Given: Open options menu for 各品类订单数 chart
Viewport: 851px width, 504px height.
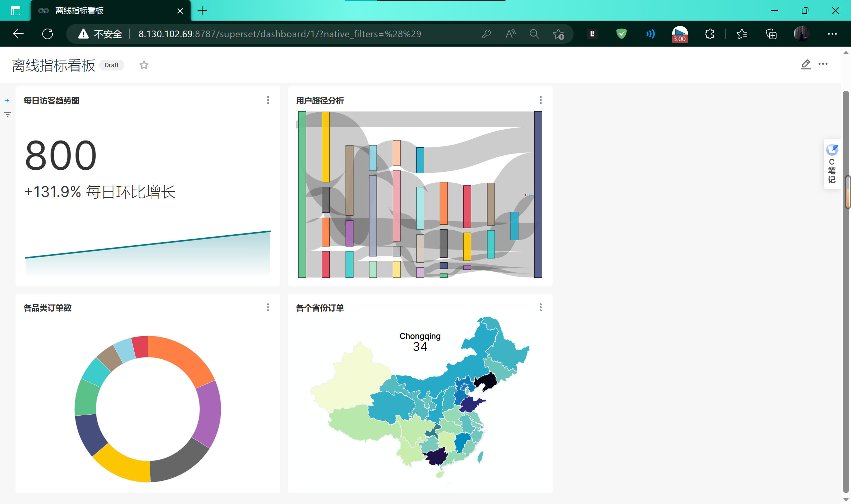Looking at the screenshot, I should 268,307.
